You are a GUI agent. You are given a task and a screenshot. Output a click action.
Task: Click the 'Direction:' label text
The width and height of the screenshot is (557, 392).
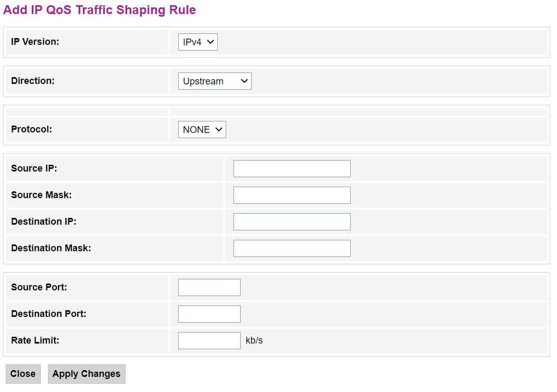33,81
